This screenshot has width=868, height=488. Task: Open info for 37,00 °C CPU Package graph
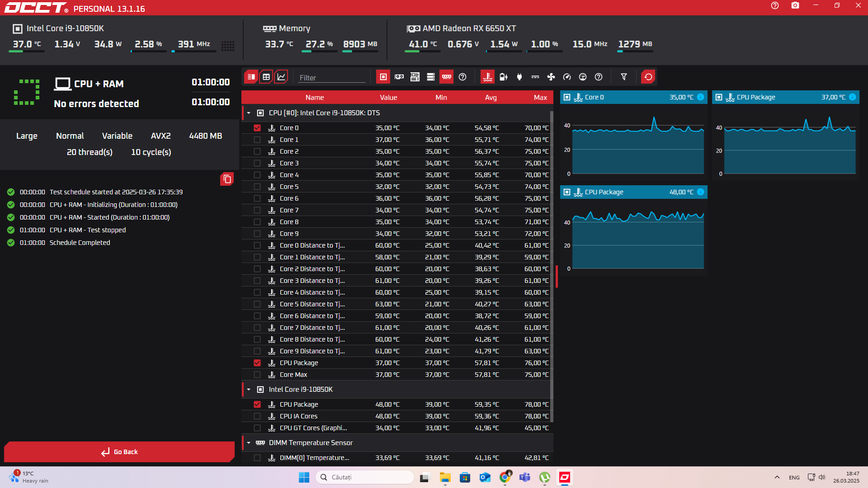(852, 97)
